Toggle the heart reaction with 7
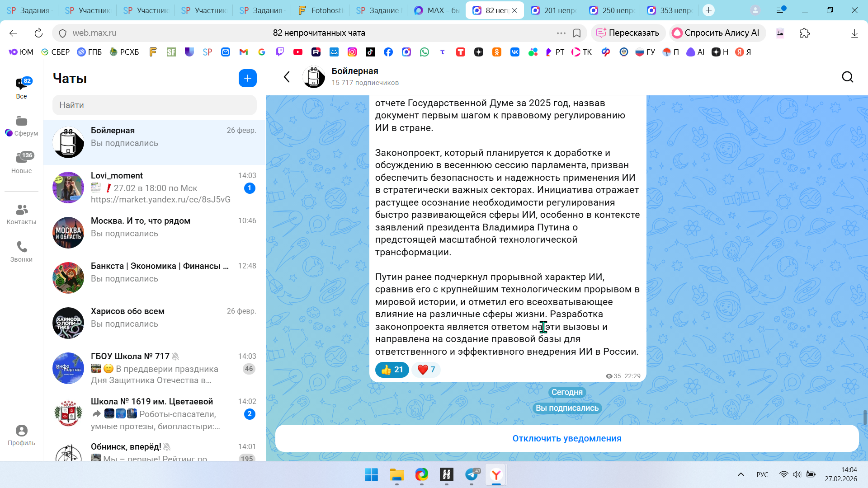 click(426, 370)
